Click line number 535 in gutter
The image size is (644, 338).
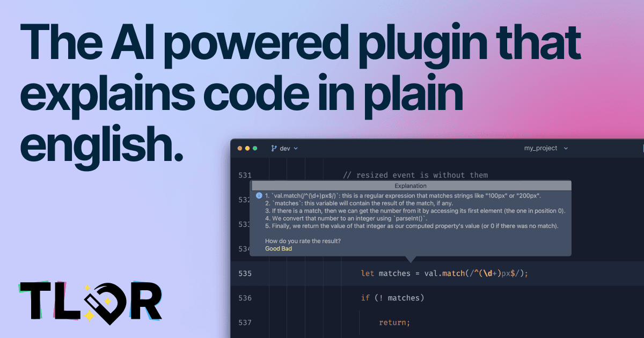pyautogui.click(x=245, y=274)
